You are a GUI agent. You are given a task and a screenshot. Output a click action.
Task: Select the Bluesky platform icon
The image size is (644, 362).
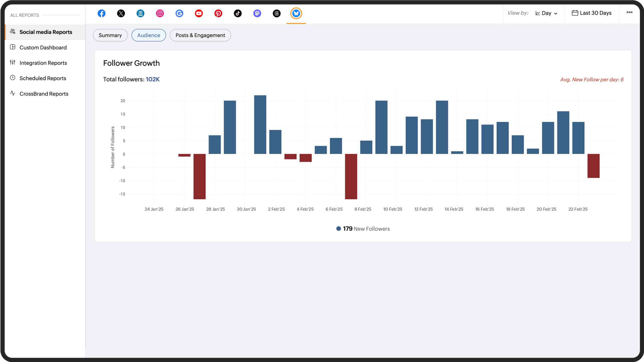296,13
